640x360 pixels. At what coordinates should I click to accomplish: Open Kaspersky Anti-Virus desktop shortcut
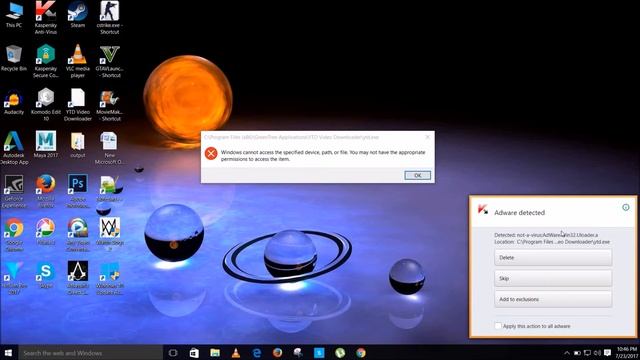click(46, 17)
